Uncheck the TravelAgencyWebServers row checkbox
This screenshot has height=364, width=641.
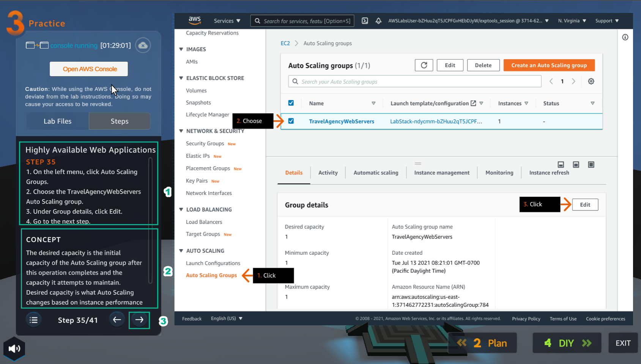291,121
